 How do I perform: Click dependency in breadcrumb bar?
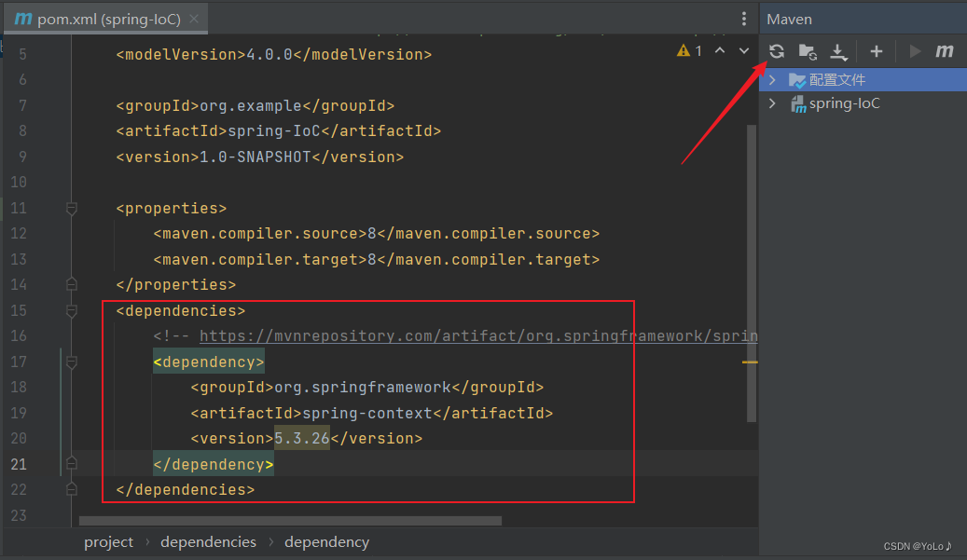coord(327,542)
